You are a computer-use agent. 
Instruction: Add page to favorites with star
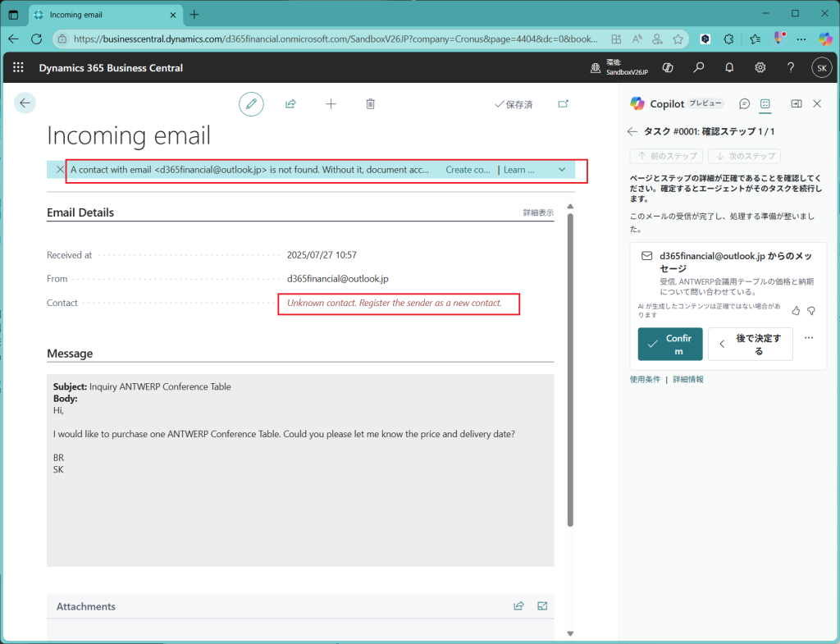click(678, 39)
